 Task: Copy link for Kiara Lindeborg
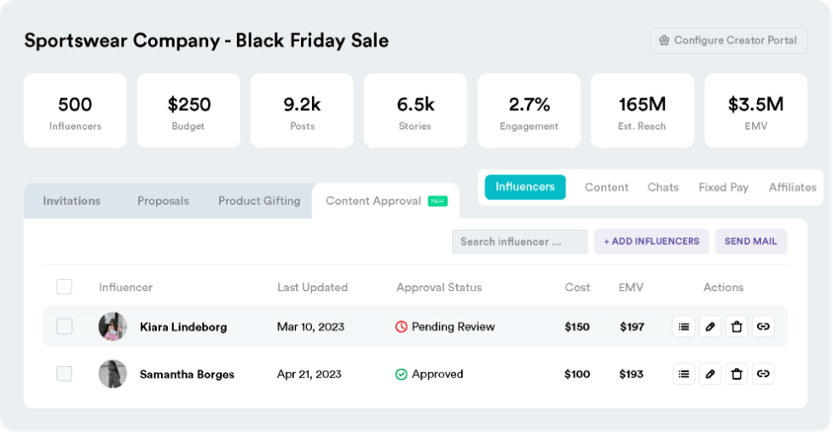tap(763, 326)
